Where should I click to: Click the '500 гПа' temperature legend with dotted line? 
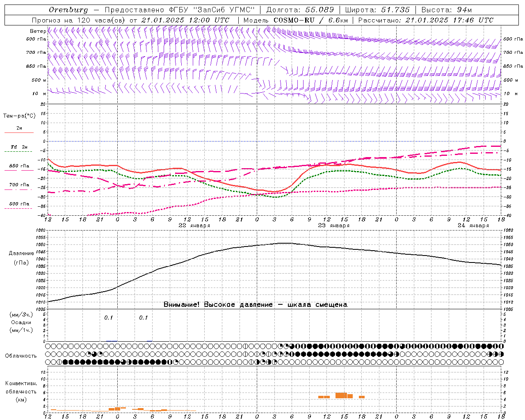(19, 204)
